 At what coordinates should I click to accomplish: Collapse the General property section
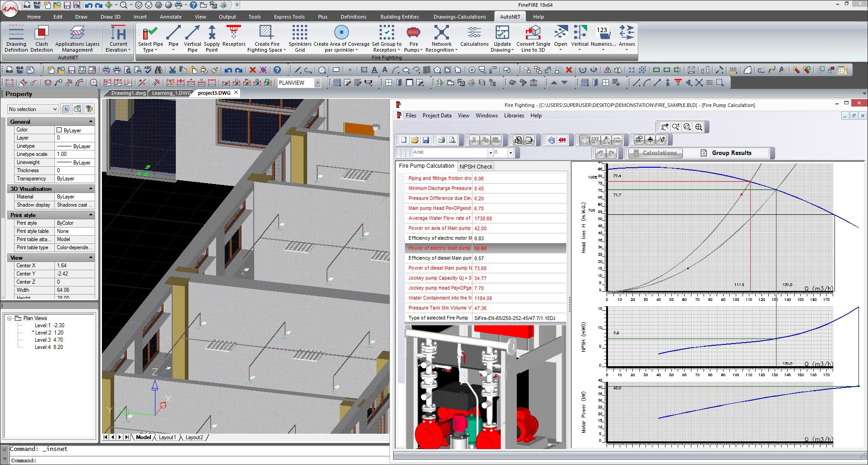pyautogui.click(x=91, y=121)
